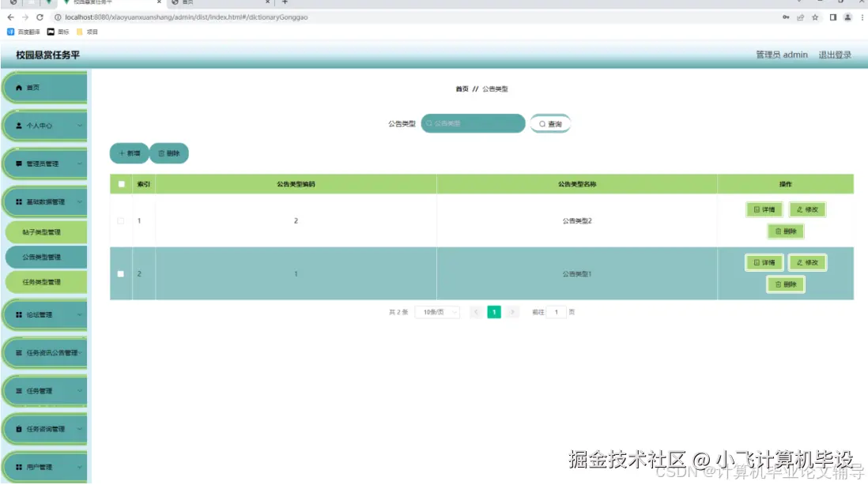This screenshot has width=868, height=485.
Task: Click the grid icon of 用户管理
Action: pos(19,468)
